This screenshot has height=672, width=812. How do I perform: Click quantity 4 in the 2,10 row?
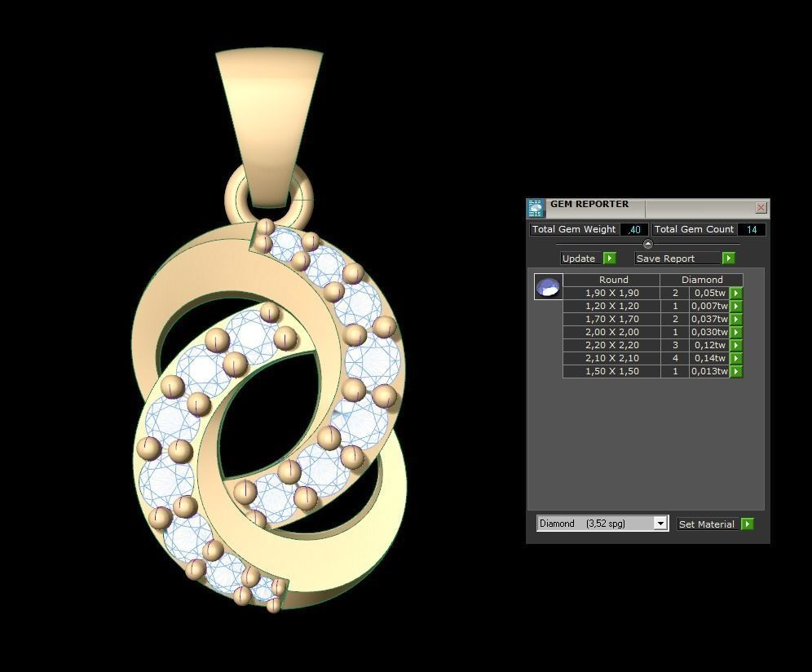coord(675,358)
